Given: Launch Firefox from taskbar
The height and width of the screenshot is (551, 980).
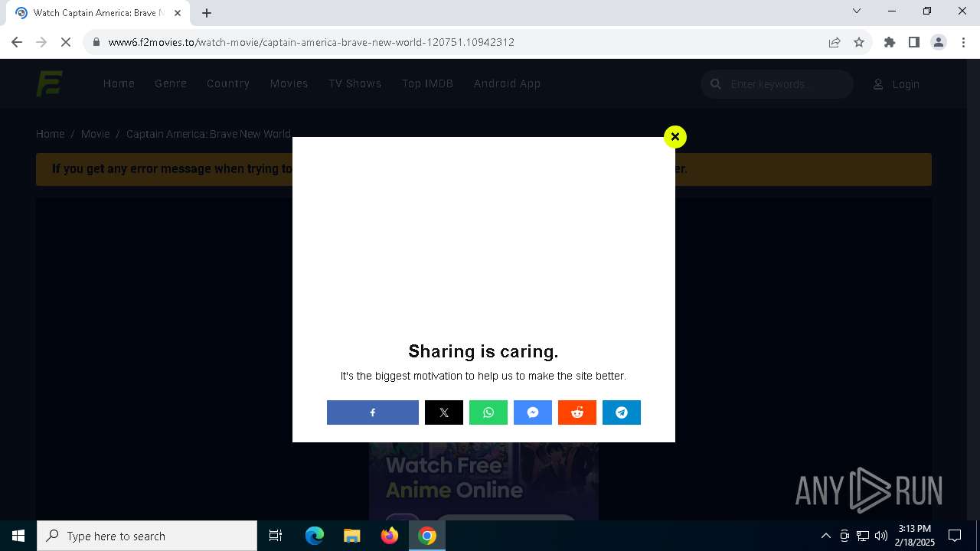Looking at the screenshot, I should (x=390, y=536).
